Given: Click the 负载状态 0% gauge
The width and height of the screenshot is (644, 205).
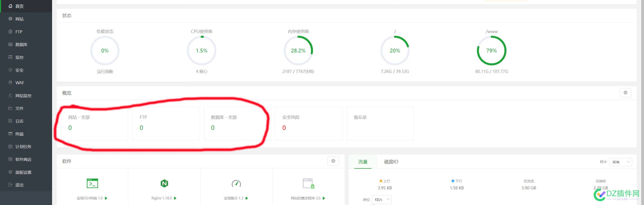Looking at the screenshot, I should click(x=105, y=50).
